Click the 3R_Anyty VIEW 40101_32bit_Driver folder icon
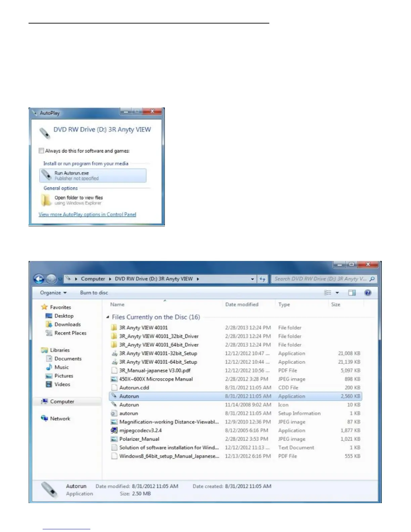Image resolution: width=411 pixels, height=532 pixels. [x=114, y=336]
